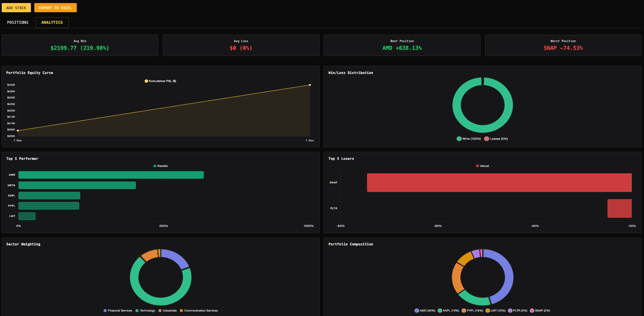Click the AMD (46%) legend dot
This screenshot has width=644, height=316.
[416, 310]
